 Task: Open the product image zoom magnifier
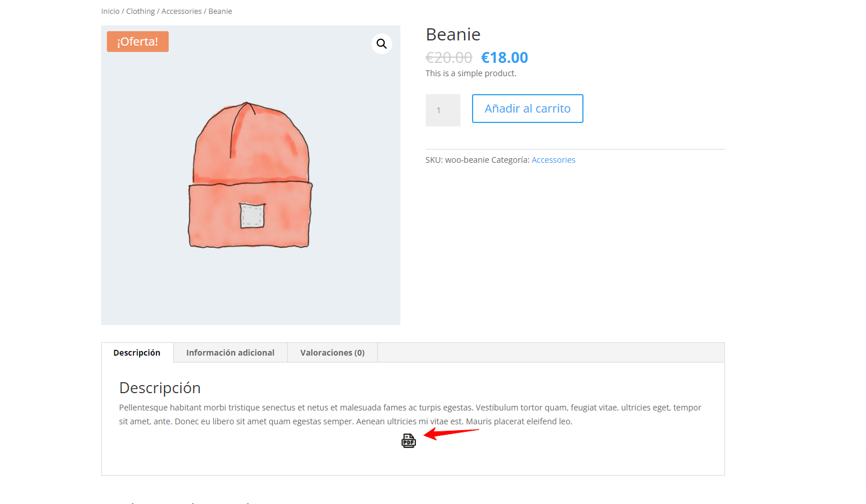click(381, 44)
